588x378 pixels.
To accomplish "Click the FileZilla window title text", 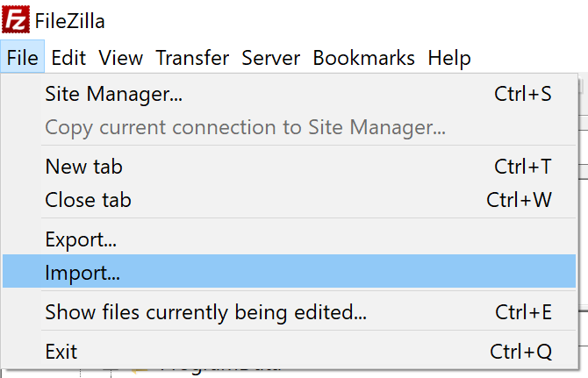I will tap(69, 20).
